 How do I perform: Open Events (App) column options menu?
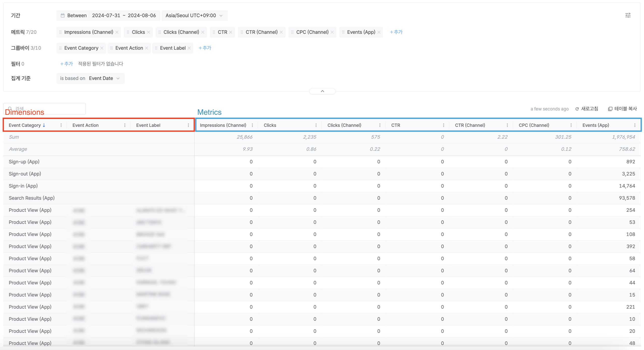coord(635,125)
